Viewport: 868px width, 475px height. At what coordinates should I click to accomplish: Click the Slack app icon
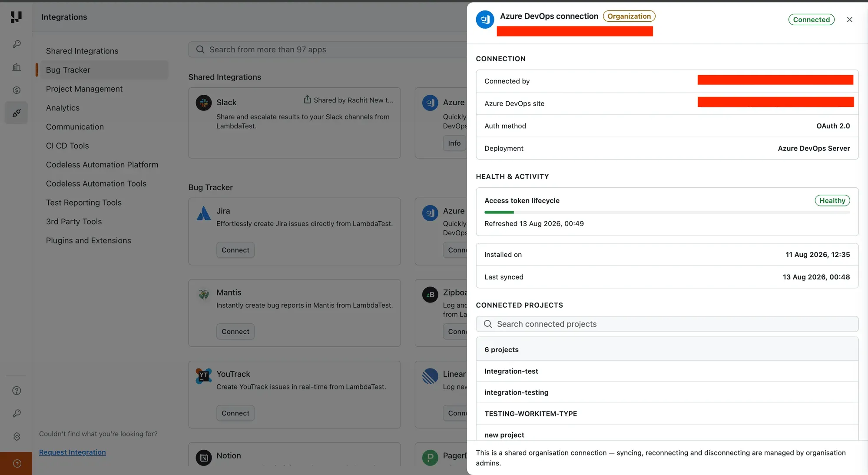(203, 103)
